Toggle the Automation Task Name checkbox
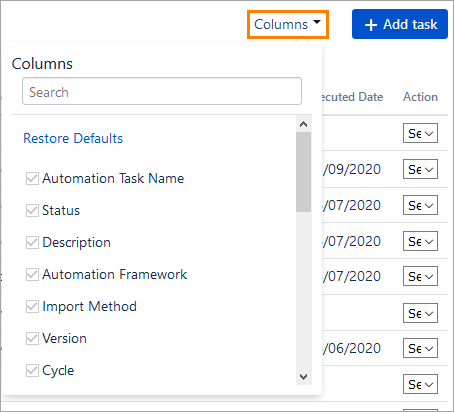 pyautogui.click(x=32, y=178)
